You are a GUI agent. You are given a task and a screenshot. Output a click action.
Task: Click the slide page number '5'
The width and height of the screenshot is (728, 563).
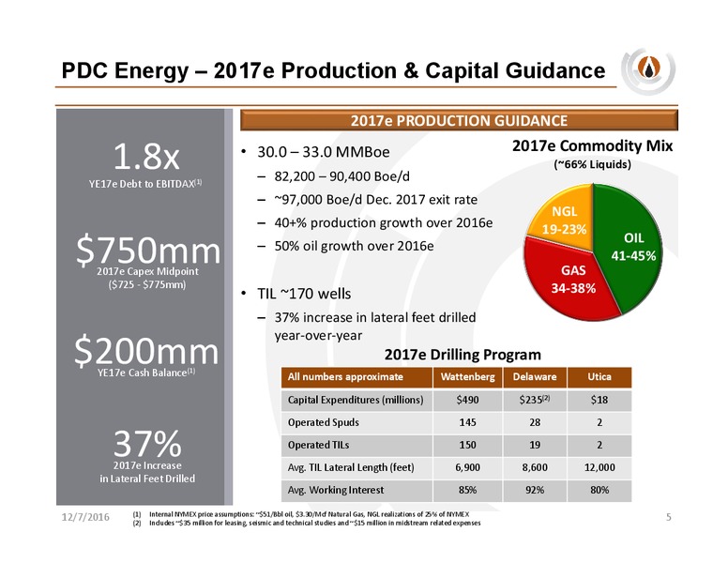click(x=669, y=517)
